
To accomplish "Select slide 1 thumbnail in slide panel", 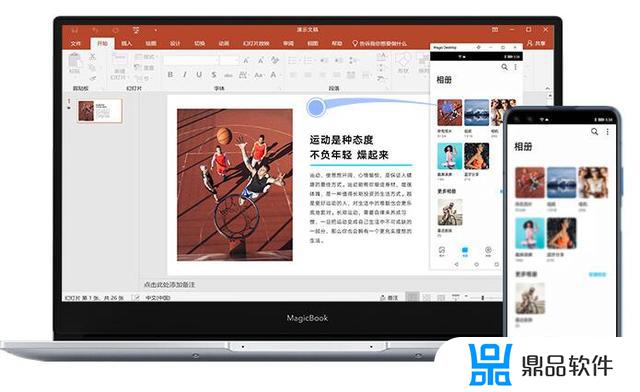I will (x=99, y=111).
